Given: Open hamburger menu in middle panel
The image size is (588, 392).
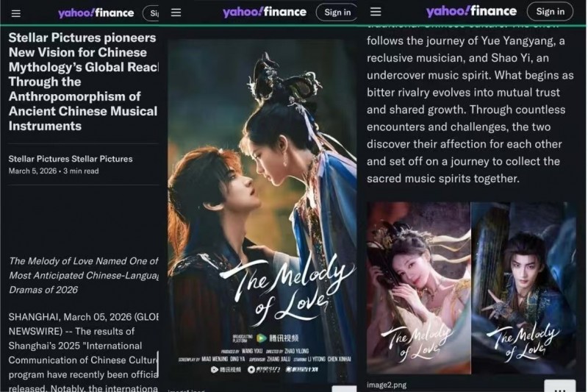Looking at the screenshot, I should [x=176, y=13].
